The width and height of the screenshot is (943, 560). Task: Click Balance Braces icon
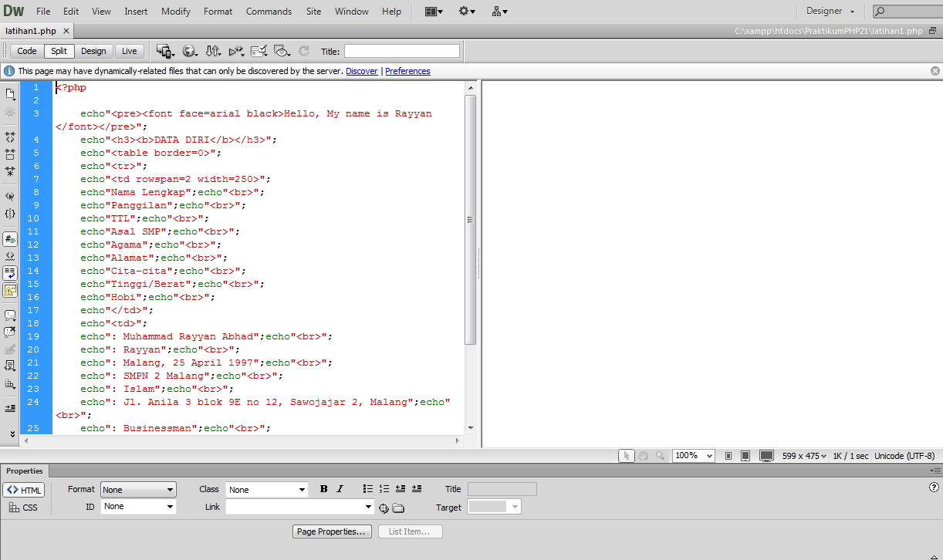10,214
